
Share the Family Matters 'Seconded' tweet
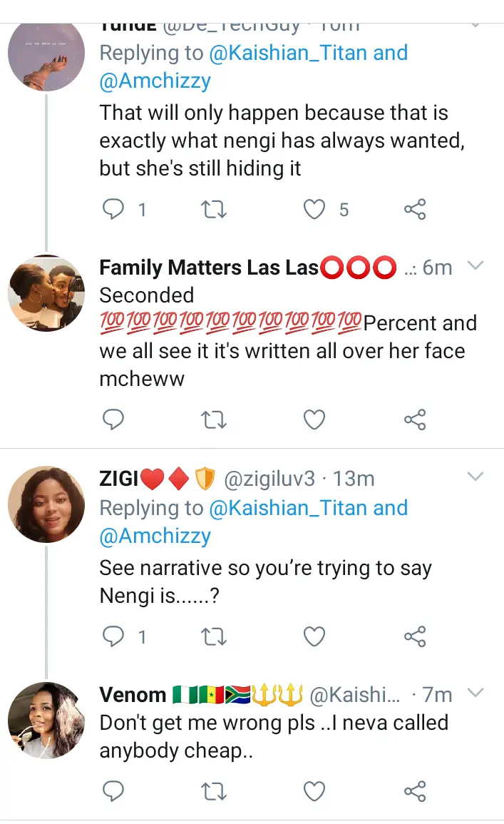pyautogui.click(x=415, y=420)
